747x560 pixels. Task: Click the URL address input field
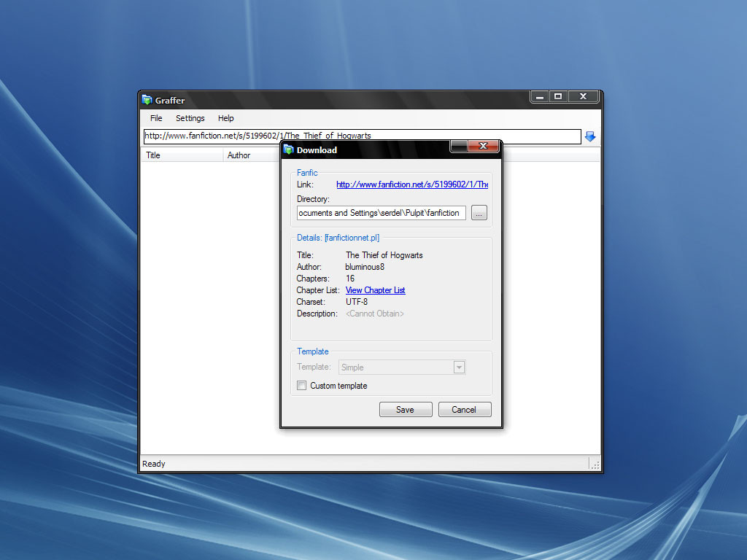click(362, 136)
